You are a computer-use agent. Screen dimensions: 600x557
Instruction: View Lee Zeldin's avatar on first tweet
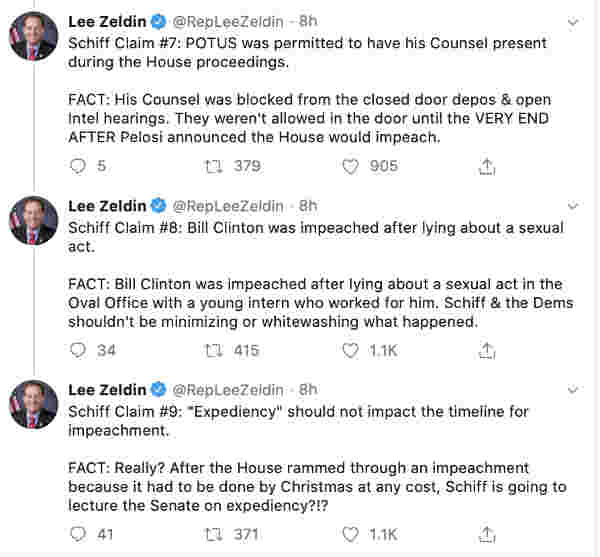34,36
